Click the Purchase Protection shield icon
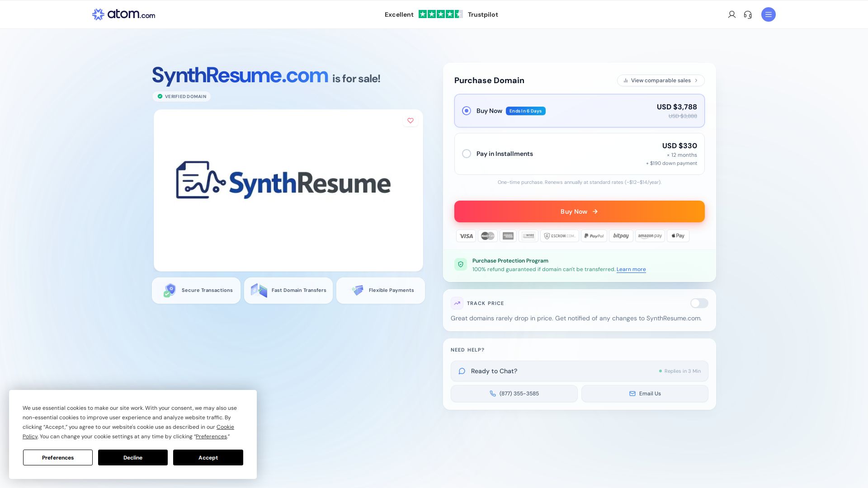Viewport: 868px width, 488px height. pos(461,264)
